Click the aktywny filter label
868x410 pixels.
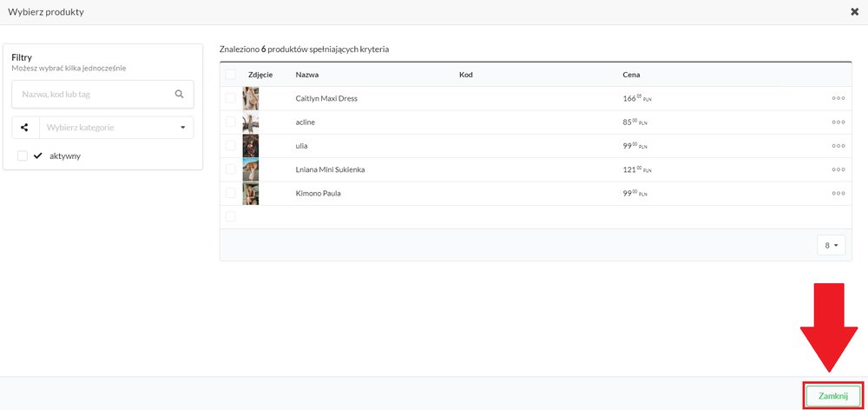tap(65, 156)
